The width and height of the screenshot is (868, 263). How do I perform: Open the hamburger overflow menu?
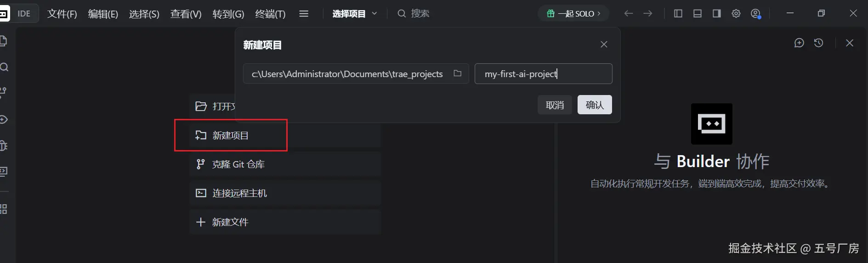point(304,14)
